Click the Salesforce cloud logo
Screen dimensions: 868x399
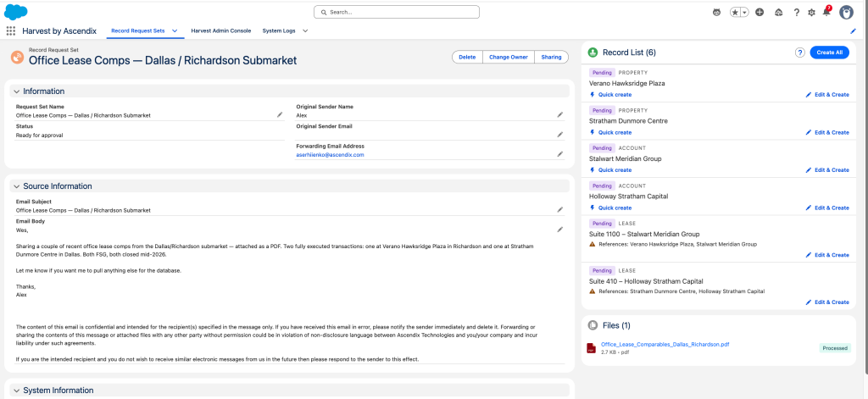point(16,12)
